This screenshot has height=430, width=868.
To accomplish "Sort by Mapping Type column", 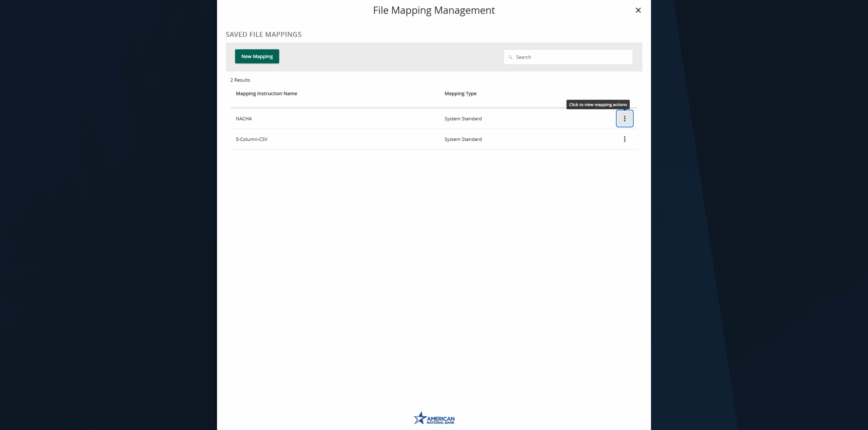I will tap(460, 93).
